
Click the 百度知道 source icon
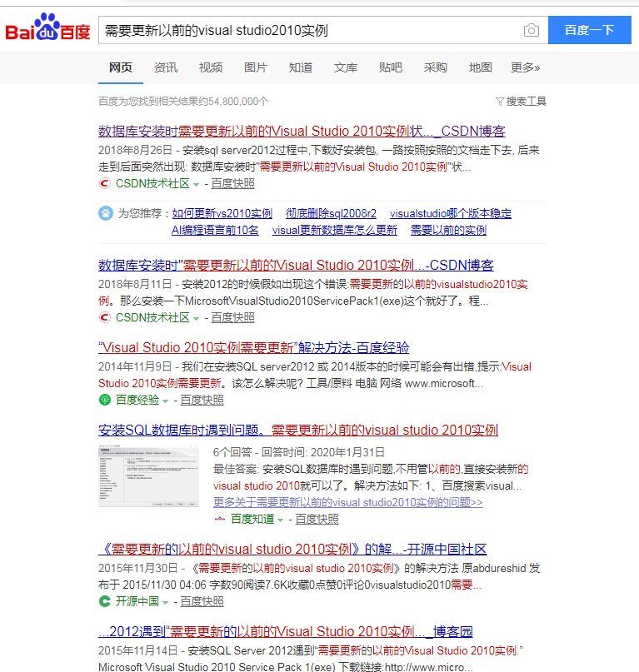click(x=220, y=519)
